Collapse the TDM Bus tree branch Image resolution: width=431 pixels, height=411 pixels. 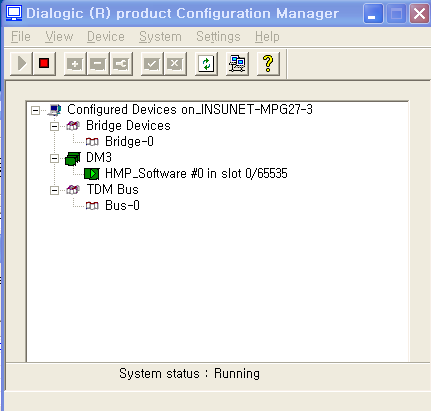click(x=54, y=190)
